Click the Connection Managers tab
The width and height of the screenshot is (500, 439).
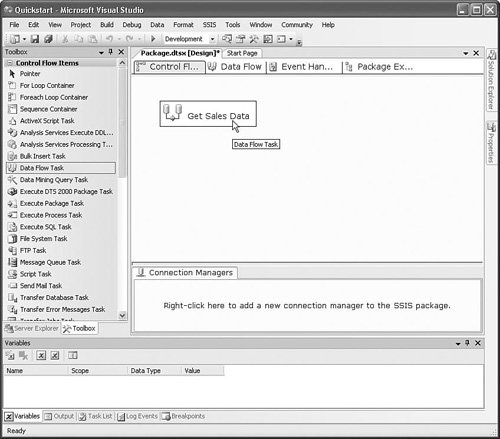pyautogui.click(x=185, y=273)
